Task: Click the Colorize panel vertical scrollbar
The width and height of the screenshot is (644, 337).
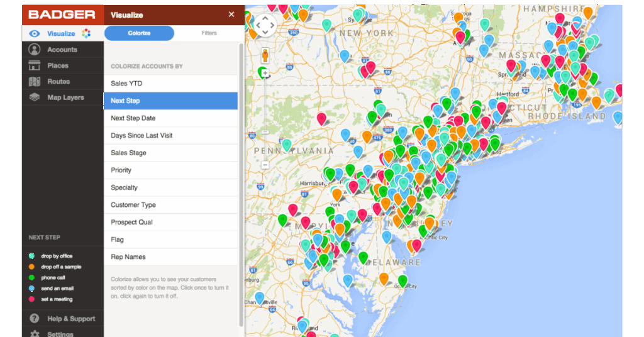Action: [241, 182]
